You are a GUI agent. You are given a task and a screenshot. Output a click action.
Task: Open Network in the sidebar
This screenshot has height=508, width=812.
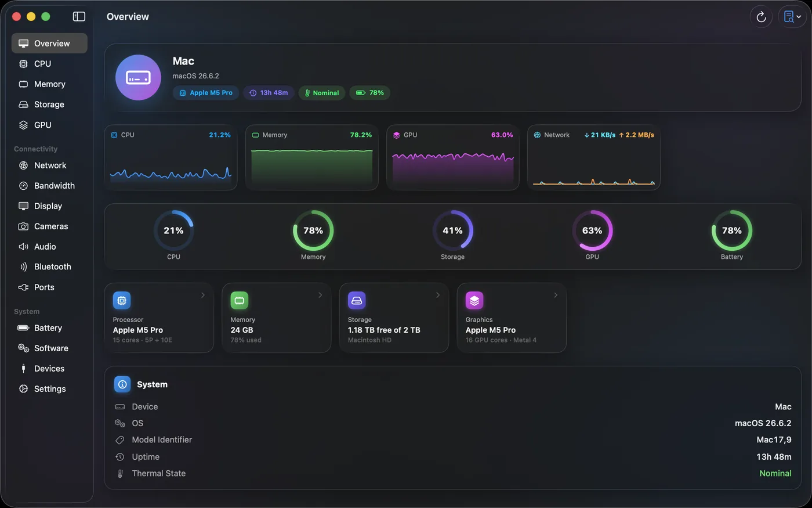tap(49, 165)
